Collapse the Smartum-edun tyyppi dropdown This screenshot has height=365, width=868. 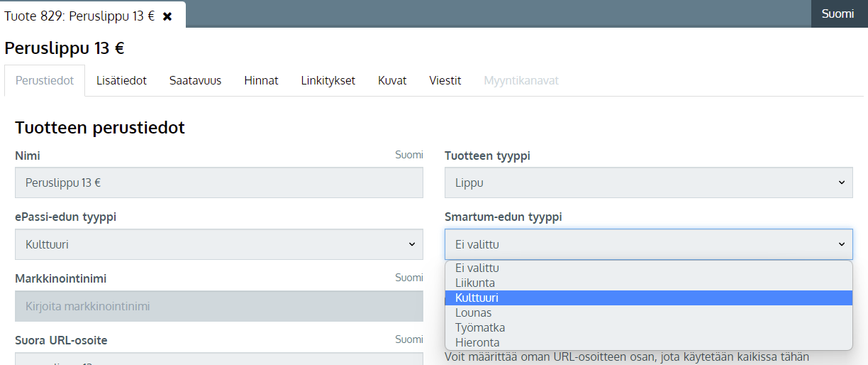point(648,244)
